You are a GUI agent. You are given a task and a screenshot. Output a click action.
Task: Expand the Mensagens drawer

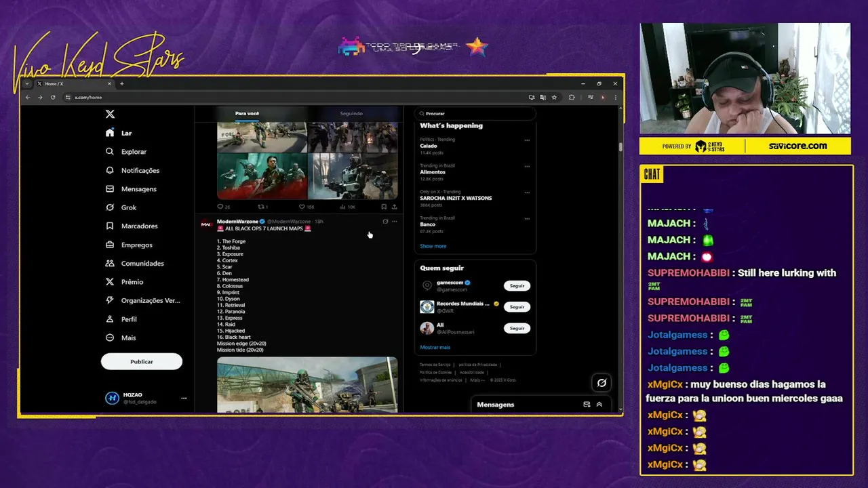point(599,405)
